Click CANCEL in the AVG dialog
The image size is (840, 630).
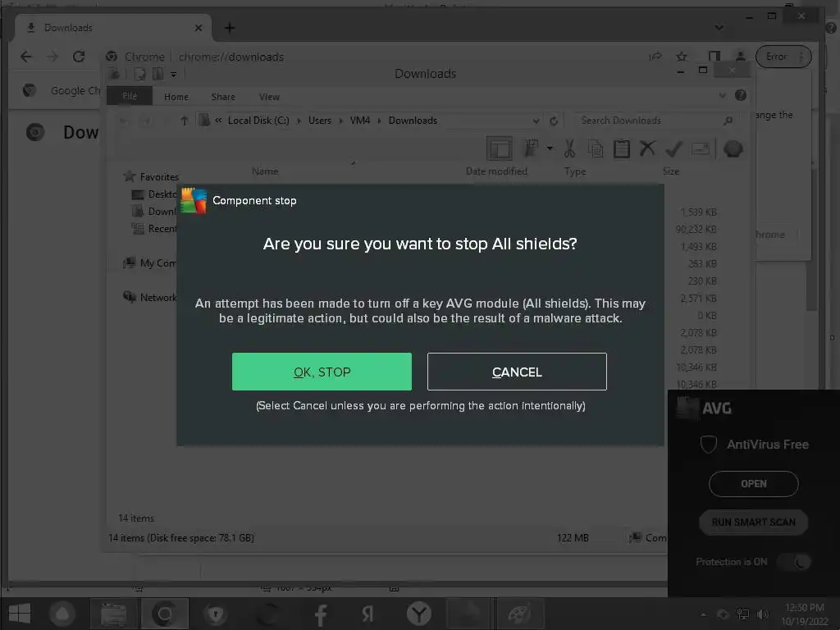click(x=517, y=372)
